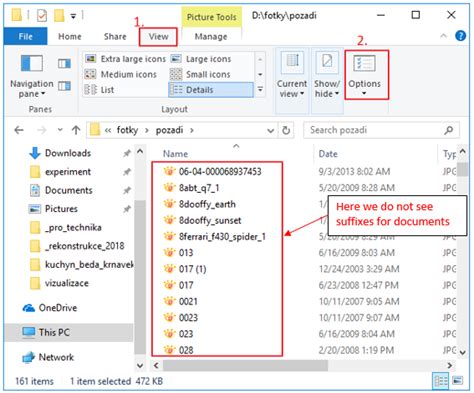Open the recent locations dropdown
474x393 pixels.
point(60,130)
